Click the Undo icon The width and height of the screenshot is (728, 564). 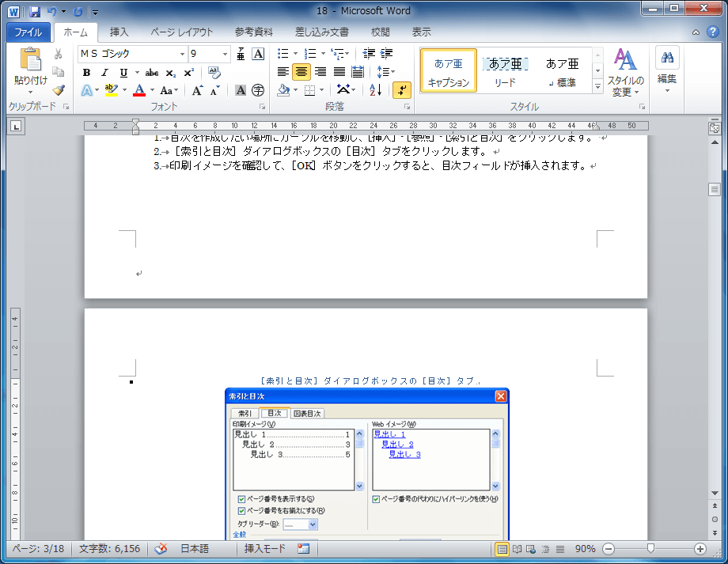[x=52, y=12]
